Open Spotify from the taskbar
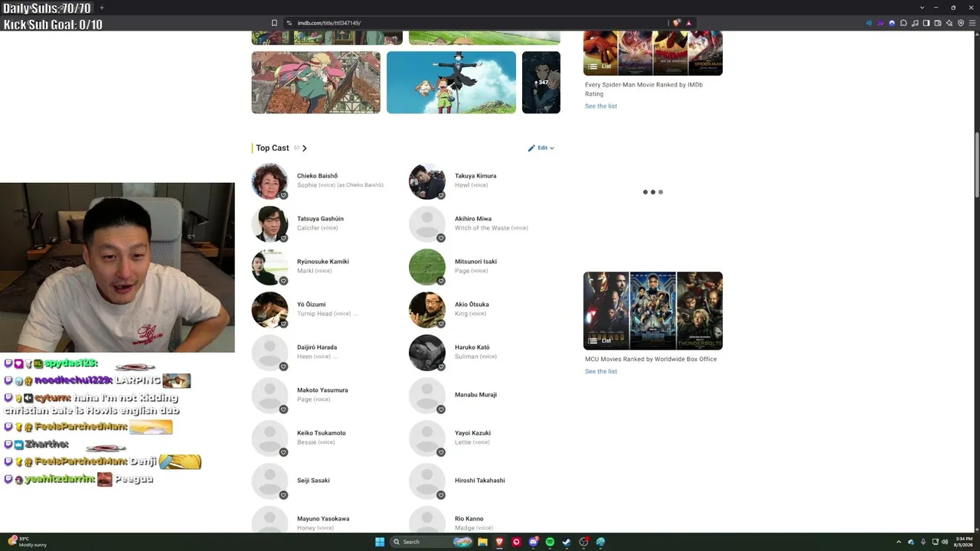 (550, 542)
